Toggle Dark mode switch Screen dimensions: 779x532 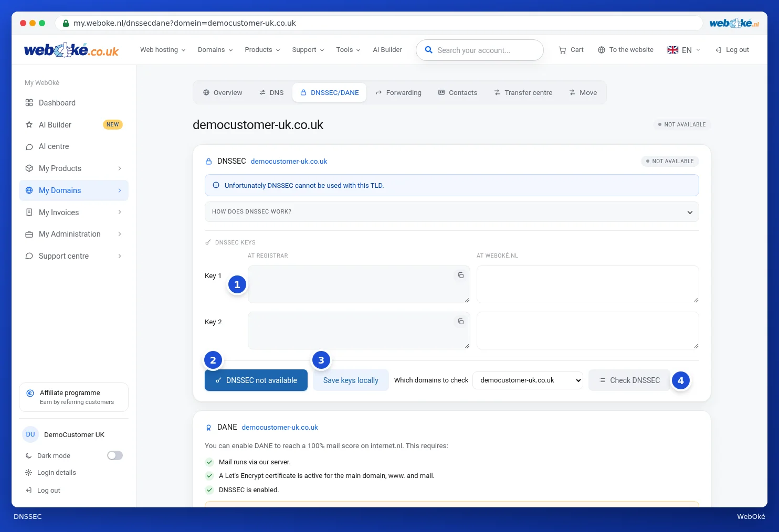(115, 455)
